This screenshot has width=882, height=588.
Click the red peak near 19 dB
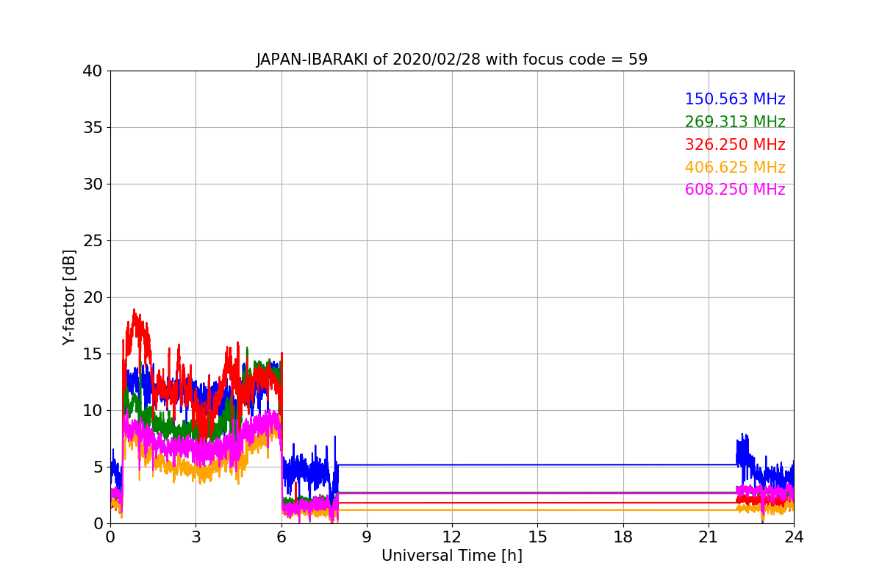pos(134,312)
